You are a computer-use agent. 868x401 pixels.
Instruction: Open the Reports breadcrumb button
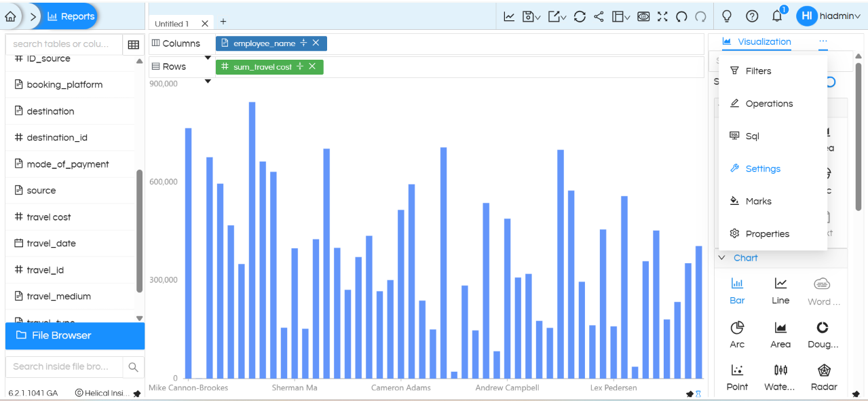(71, 16)
